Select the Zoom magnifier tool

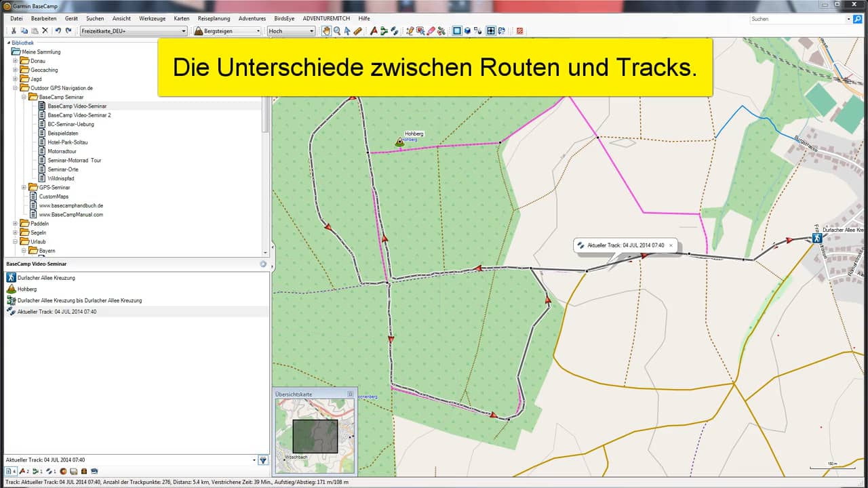click(337, 30)
